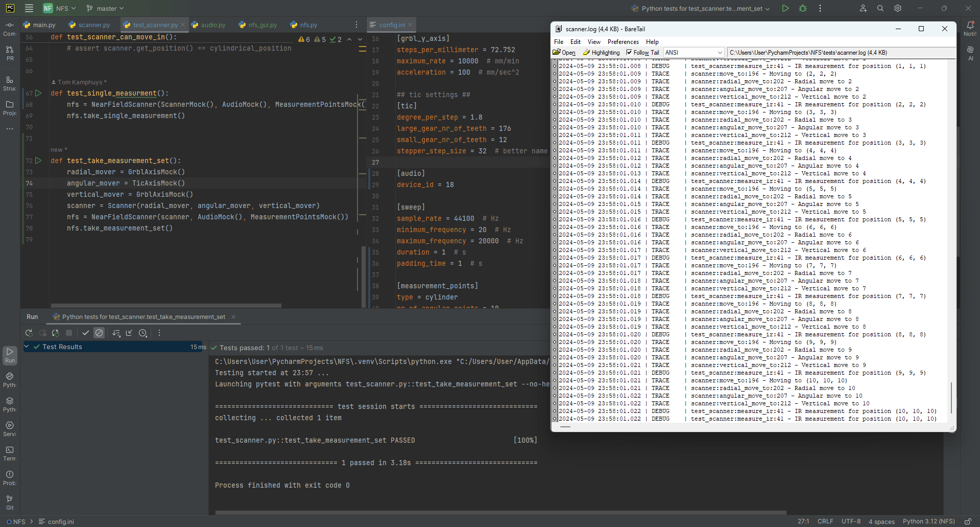The height and width of the screenshot is (527, 980).
Task: Open the Structure tool window
Action: tap(10, 83)
